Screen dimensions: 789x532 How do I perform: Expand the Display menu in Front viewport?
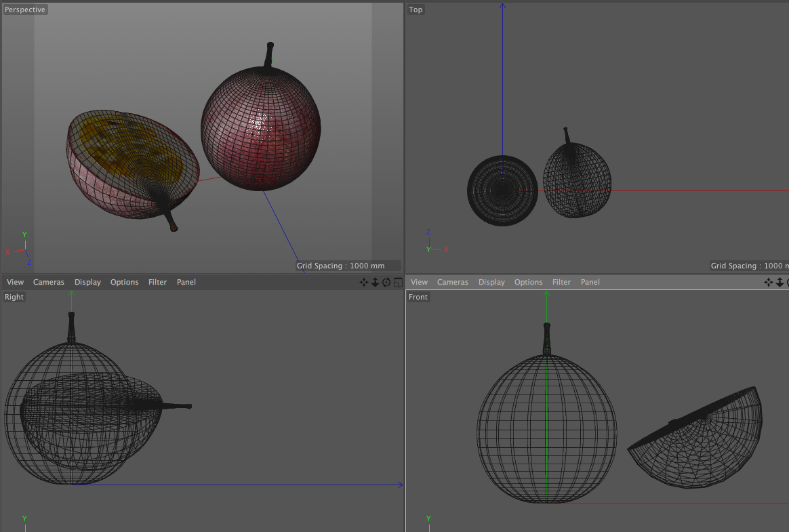click(x=491, y=283)
